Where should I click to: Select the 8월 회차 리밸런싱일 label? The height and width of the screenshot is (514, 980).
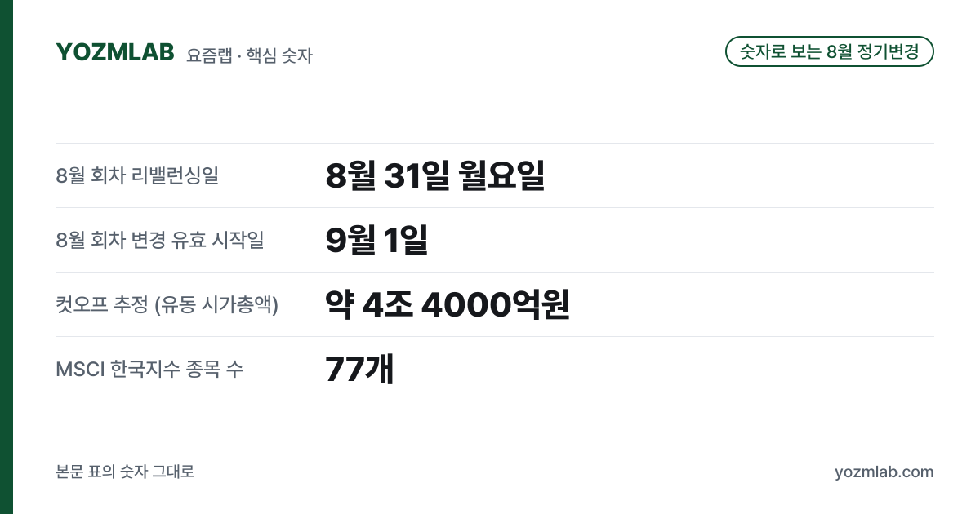tap(137, 175)
